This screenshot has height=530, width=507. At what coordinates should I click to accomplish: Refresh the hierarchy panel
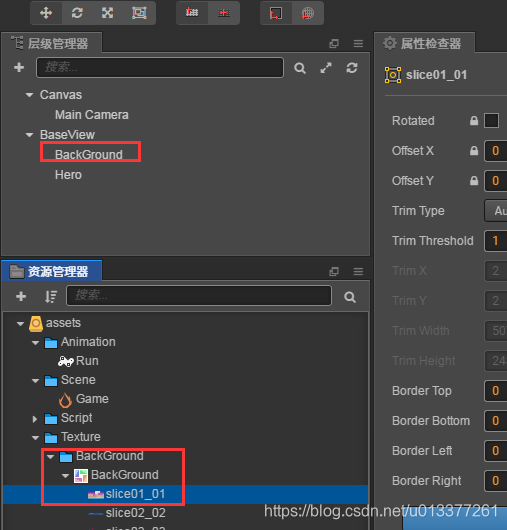pyautogui.click(x=352, y=68)
